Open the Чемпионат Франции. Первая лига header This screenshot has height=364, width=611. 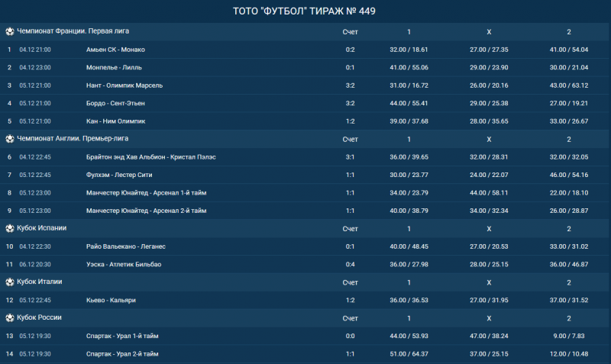point(73,31)
